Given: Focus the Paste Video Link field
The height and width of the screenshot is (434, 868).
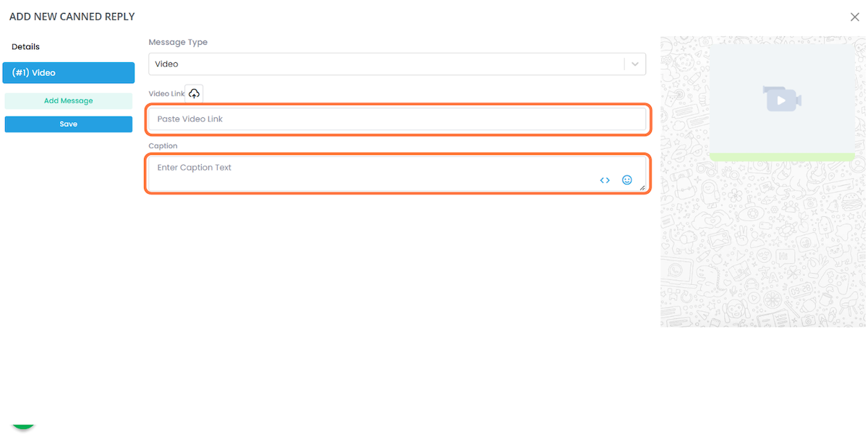Looking at the screenshot, I should (397, 119).
